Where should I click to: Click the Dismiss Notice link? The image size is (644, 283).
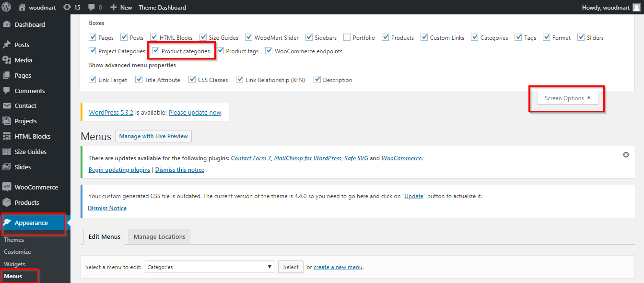tap(107, 208)
